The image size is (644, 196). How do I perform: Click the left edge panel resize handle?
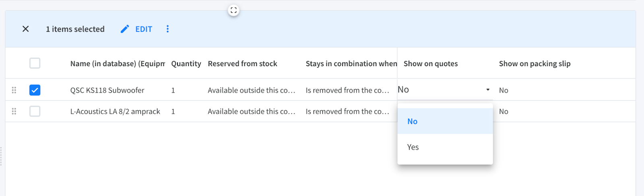pos(1,156)
